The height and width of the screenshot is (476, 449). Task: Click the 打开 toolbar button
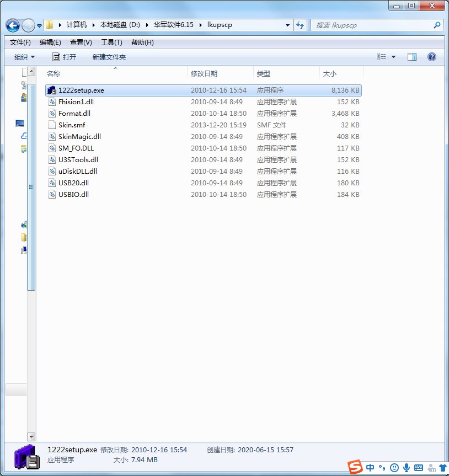coord(65,57)
